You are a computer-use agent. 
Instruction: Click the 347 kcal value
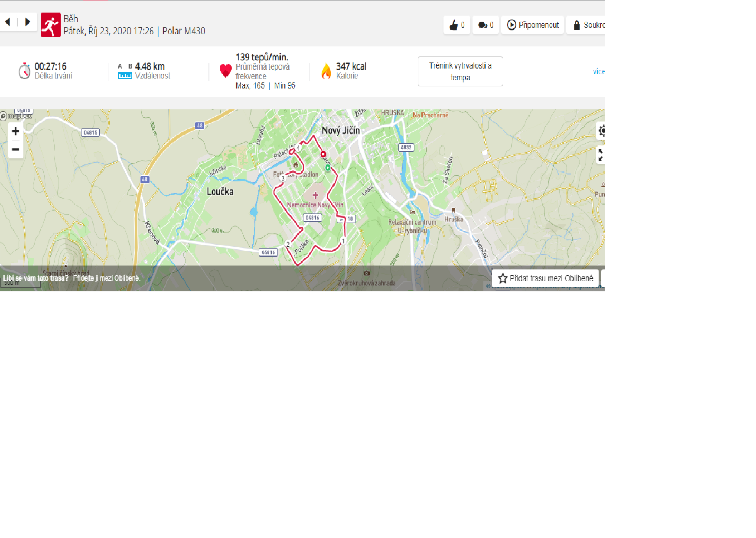pos(351,66)
